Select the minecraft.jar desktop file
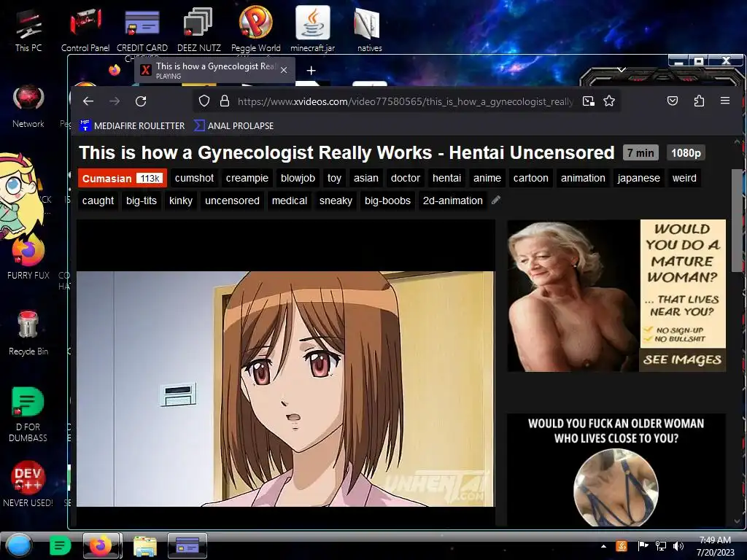747x560 pixels. (x=312, y=28)
